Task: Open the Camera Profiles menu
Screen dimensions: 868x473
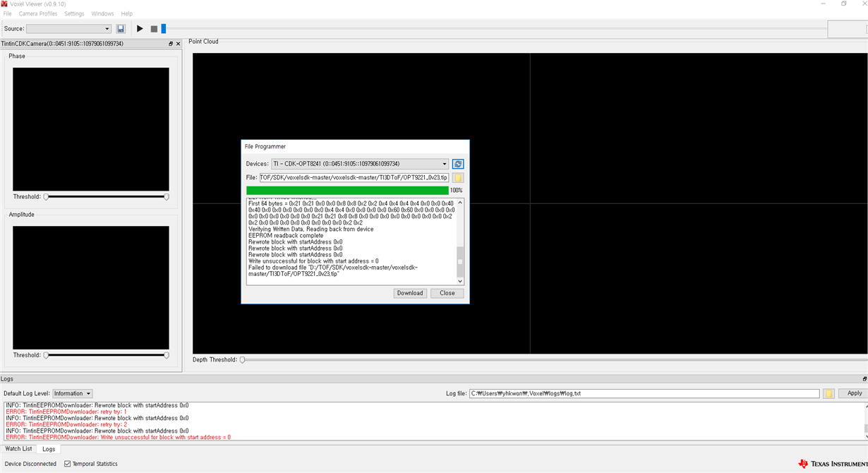Action: (x=38, y=13)
